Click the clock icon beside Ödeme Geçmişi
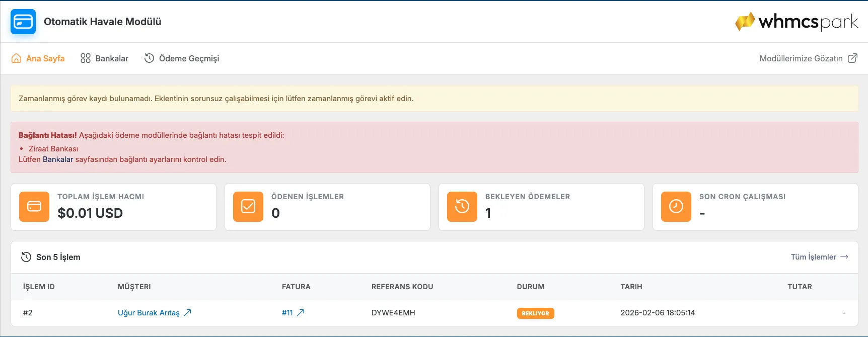868x337 pixels. point(149,58)
